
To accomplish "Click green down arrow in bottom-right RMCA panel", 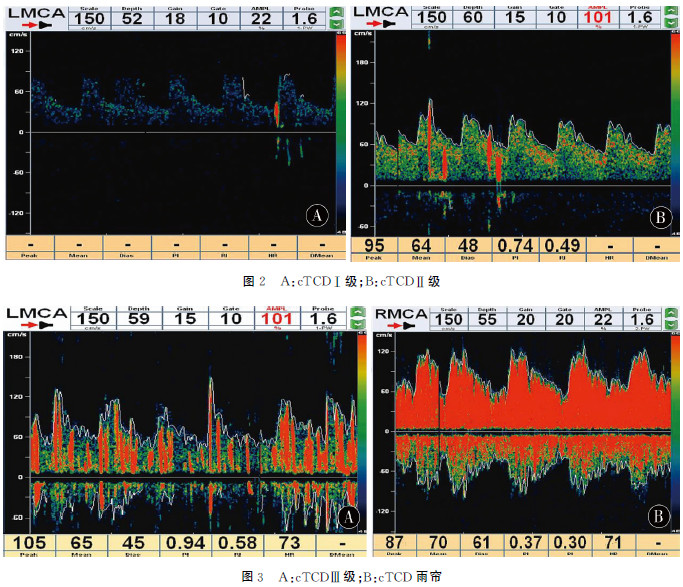I will [675, 325].
